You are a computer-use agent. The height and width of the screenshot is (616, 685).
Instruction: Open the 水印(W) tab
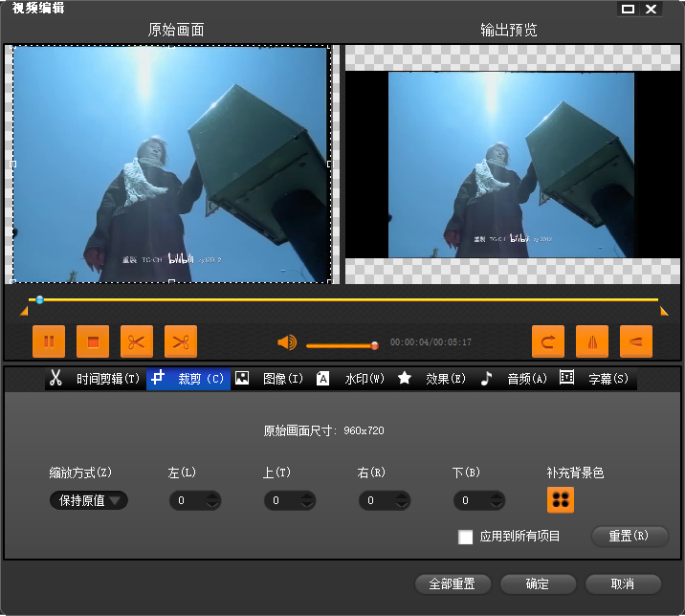click(x=351, y=379)
